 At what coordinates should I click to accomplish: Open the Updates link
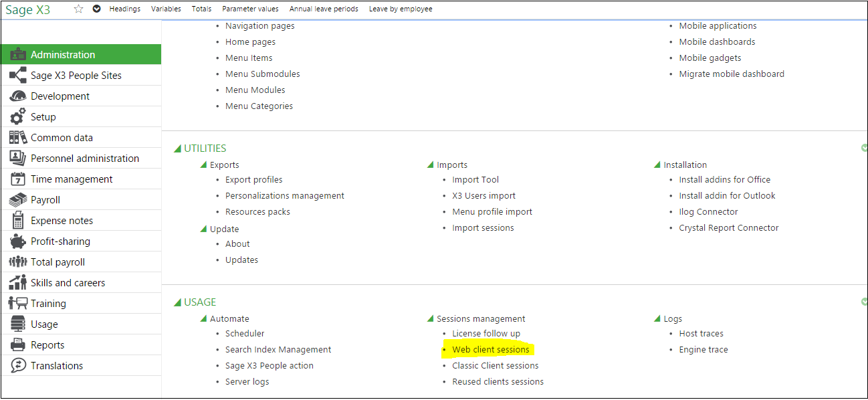(241, 260)
